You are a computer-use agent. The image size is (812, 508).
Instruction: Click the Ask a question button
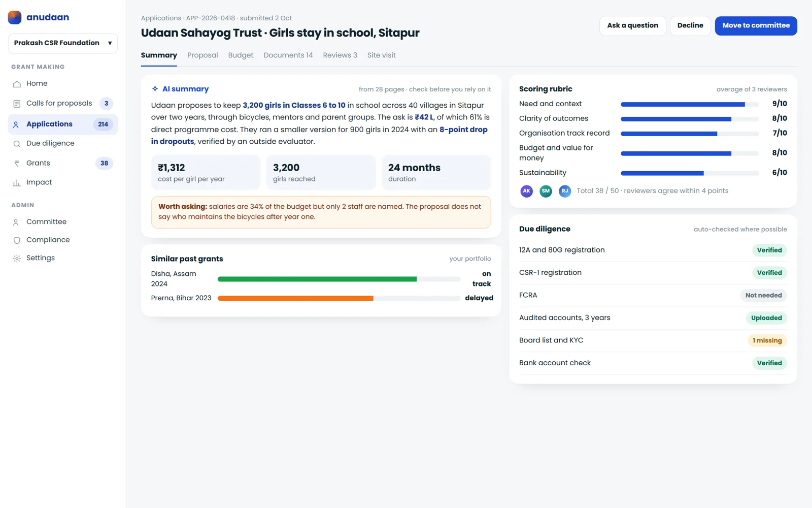pyautogui.click(x=632, y=26)
